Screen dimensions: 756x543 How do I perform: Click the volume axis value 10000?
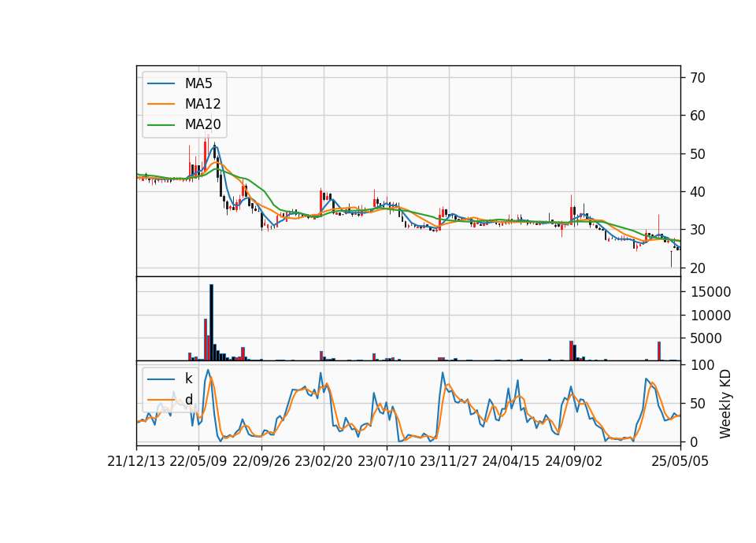point(710,316)
